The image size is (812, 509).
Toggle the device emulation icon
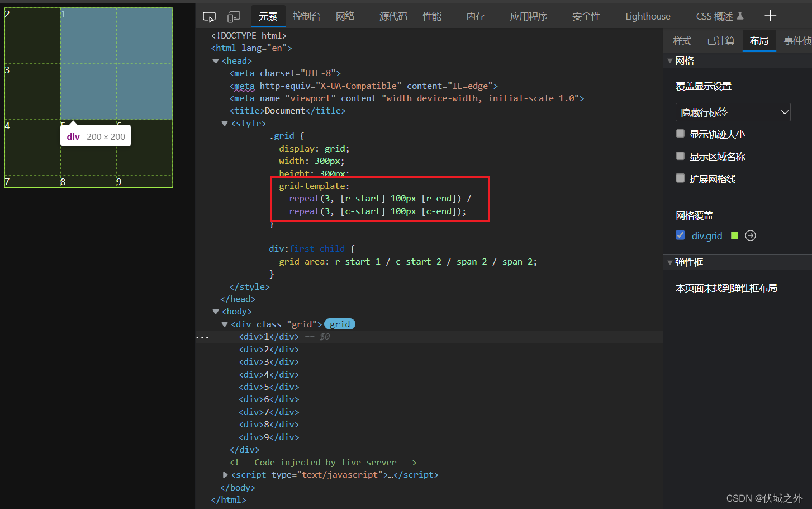(x=234, y=17)
